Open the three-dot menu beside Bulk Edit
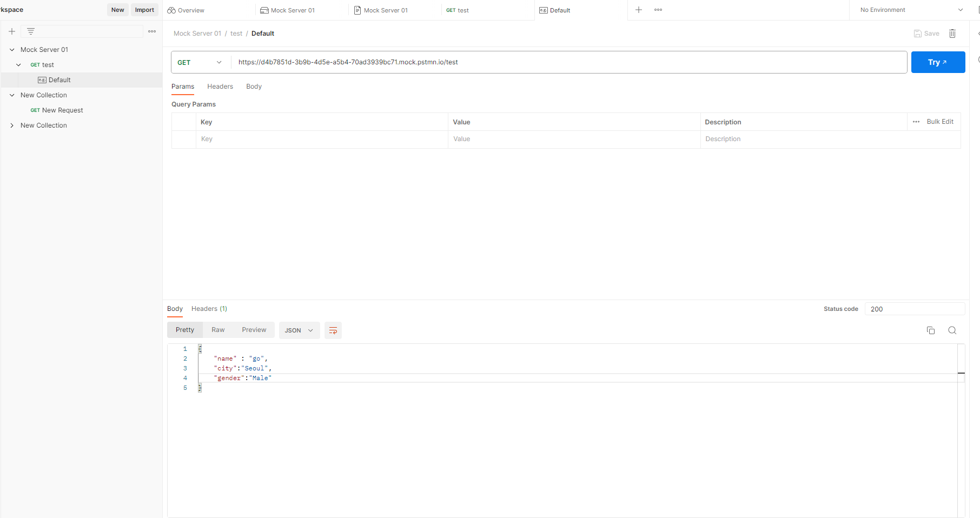 pos(916,122)
